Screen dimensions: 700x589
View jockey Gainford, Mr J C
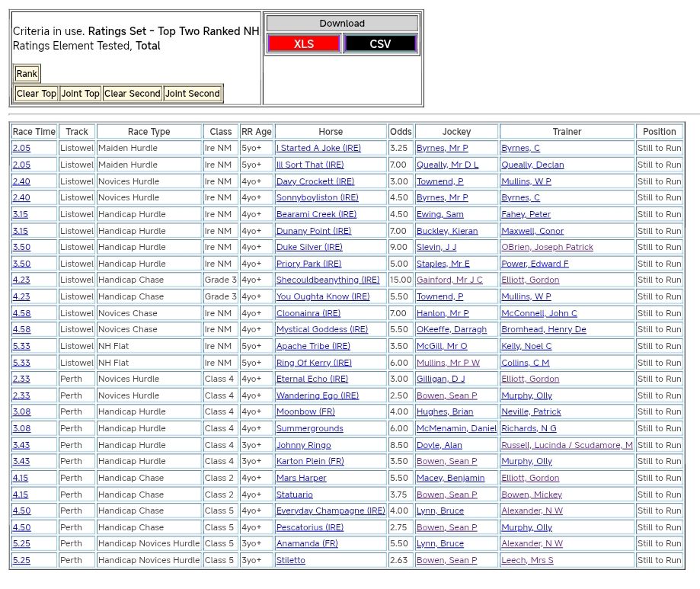449,280
